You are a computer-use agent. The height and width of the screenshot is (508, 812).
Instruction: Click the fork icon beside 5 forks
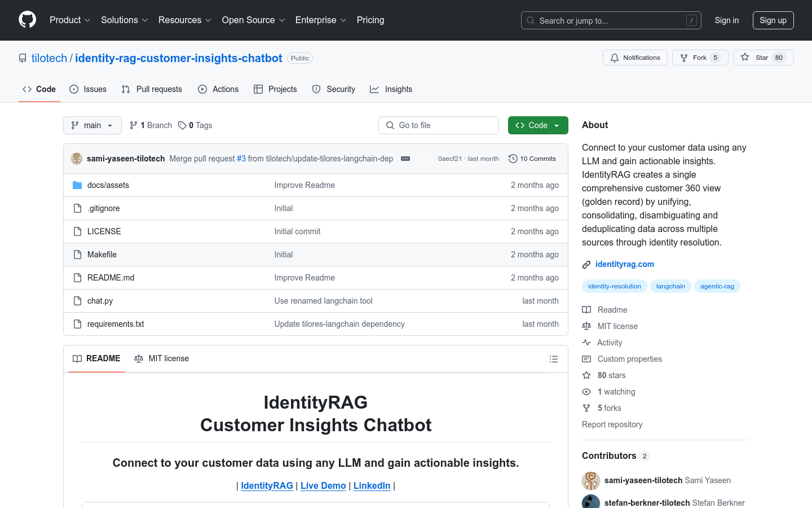click(586, 408)
